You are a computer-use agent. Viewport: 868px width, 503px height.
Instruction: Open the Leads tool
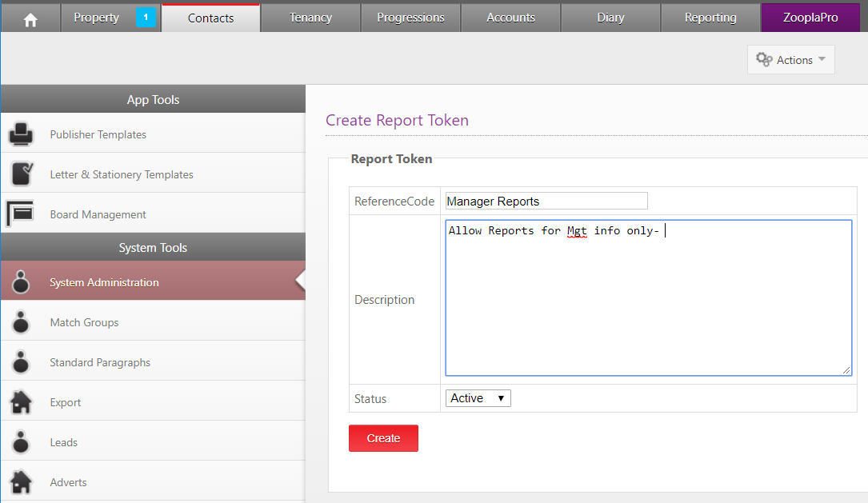pos(64,442)
